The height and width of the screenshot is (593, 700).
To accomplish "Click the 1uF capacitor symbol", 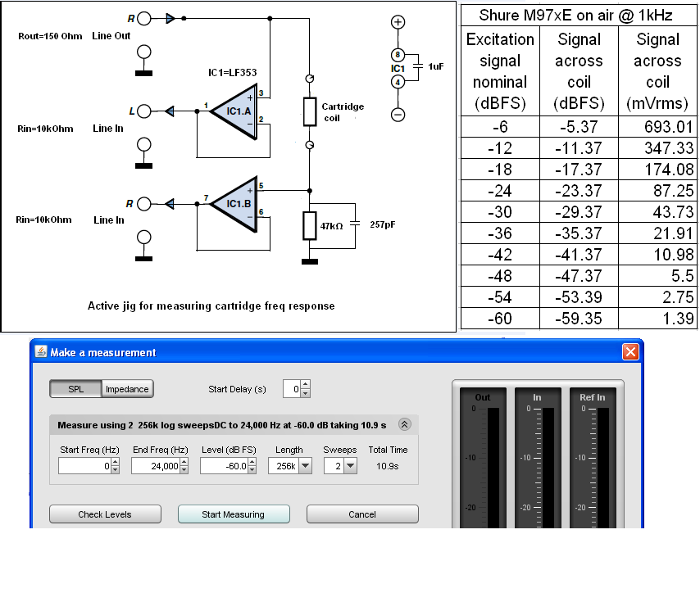I will click(x=418, y=66).
